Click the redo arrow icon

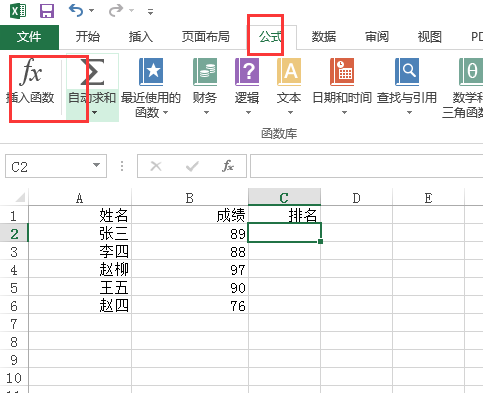click(116, 11)
